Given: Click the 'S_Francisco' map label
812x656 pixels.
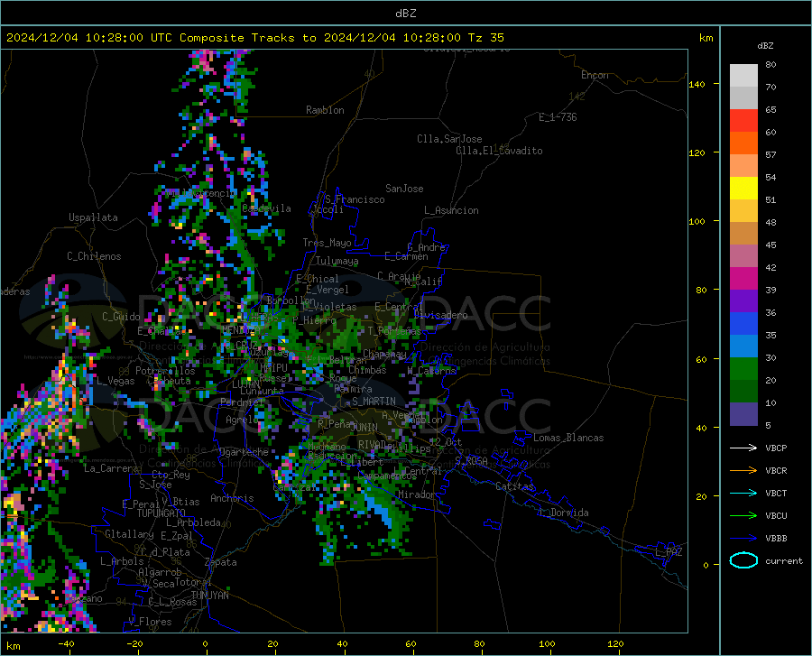Looking at the screenshot, I should point(355,199).
